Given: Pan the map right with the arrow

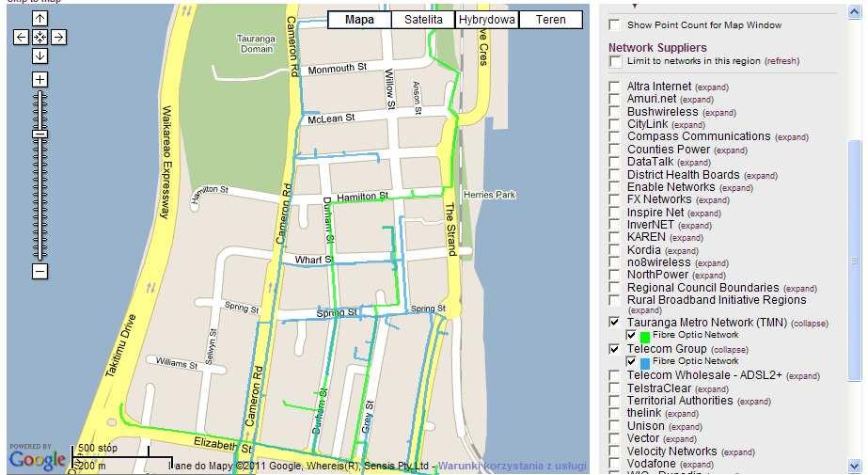Looking at the screenshot, I should (58, 37).
